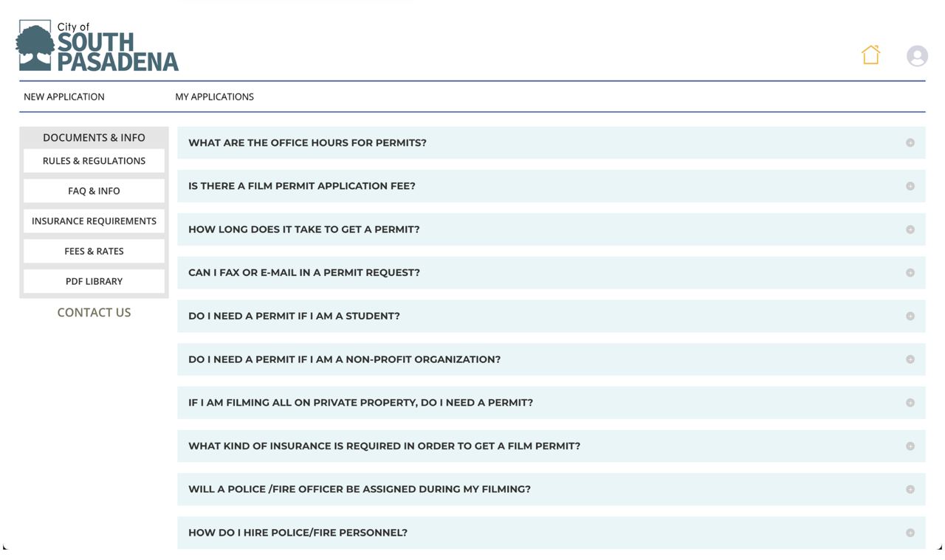This screenshot has height=560, width=945.
Task: Open Rules & Regulations page
Action: point(94,161)
